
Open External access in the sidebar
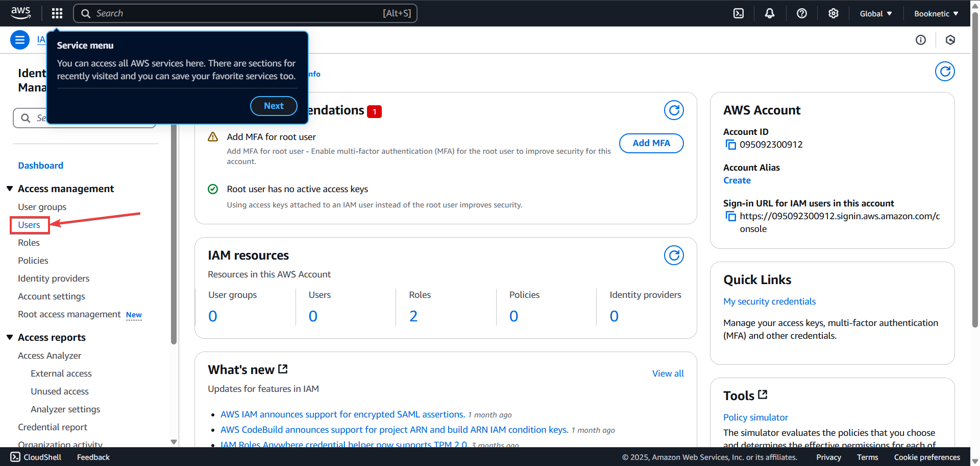click(x=61, y=374)
